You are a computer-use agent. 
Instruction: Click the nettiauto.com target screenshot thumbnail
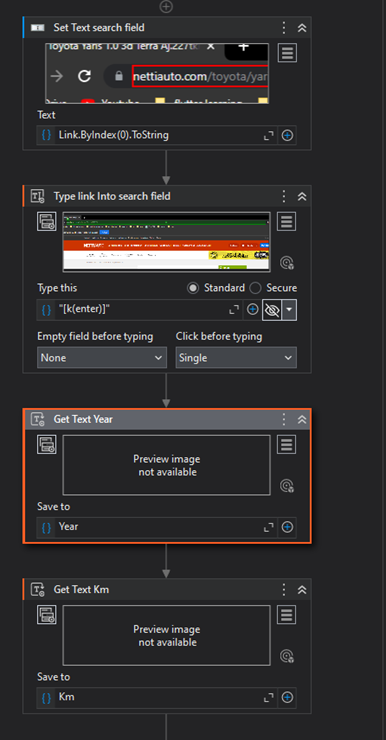pyautogui.click(x=157, y=73)
